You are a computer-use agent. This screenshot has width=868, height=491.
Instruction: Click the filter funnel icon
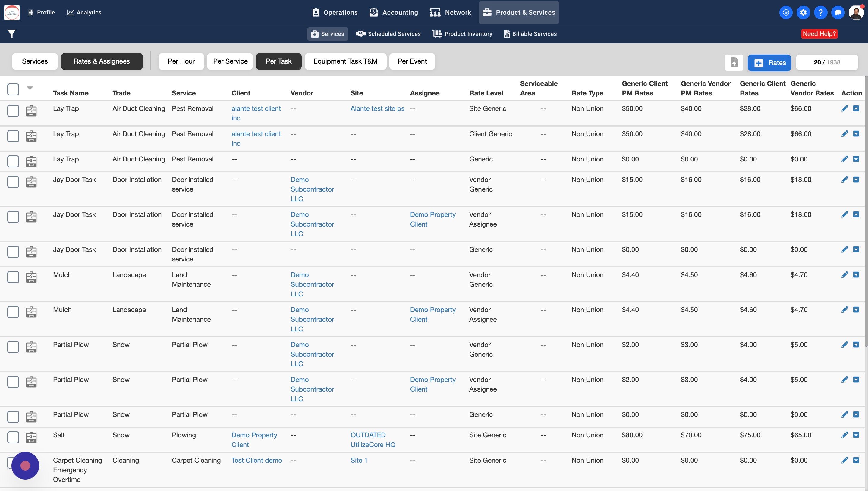point(11,34)
